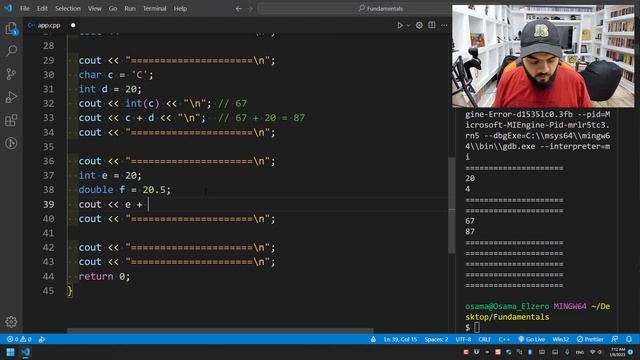Click the '87' output in terminal
Screen dimensions: 640x360
pos(470,232)
